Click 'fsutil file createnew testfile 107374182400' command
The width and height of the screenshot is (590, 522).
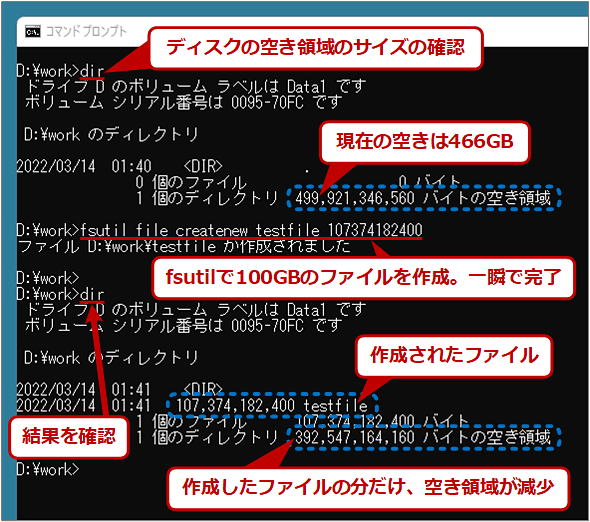[x=251, y=230]
